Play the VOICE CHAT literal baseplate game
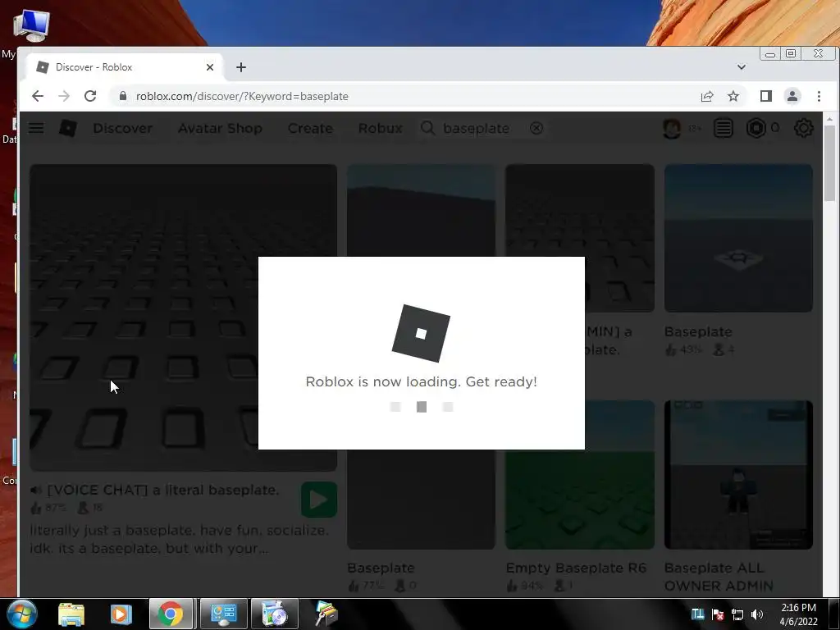The width and height of the screenshot is (840, 630). pyautogui.click(x=319, y=500)
